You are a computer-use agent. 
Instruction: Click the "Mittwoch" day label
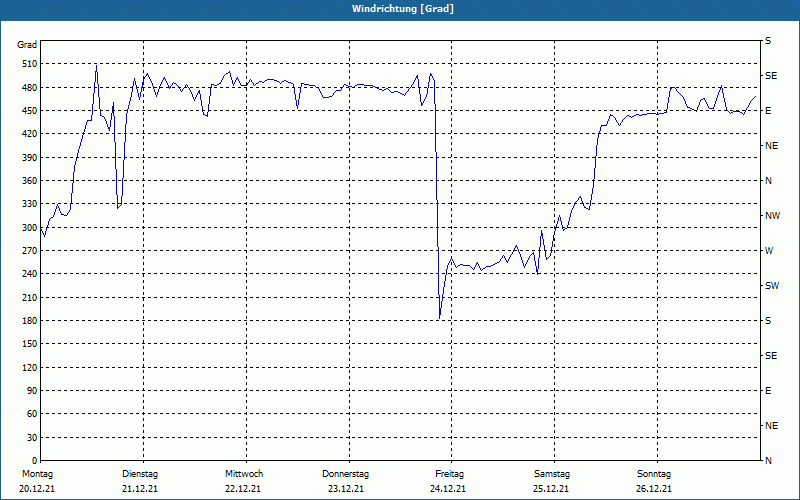point(244,474)
